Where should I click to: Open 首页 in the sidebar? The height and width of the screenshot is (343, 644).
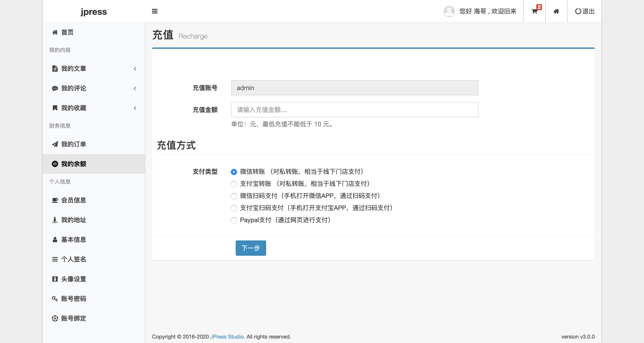point(93,32)
